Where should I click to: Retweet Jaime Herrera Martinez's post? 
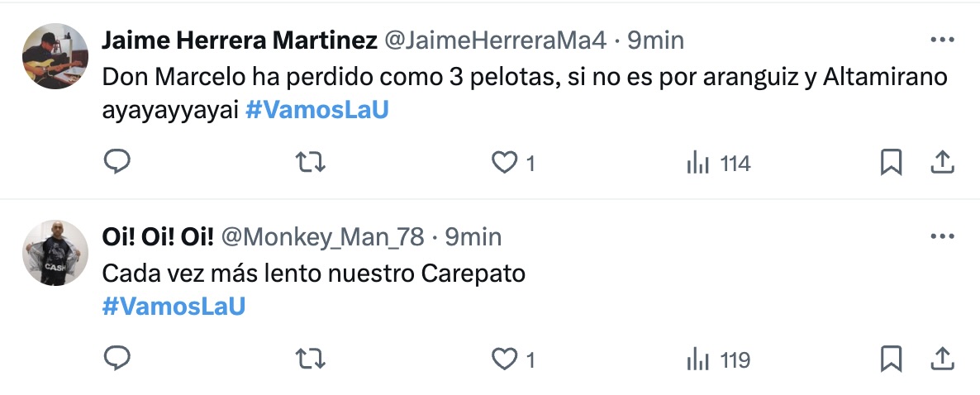point(311,163)
